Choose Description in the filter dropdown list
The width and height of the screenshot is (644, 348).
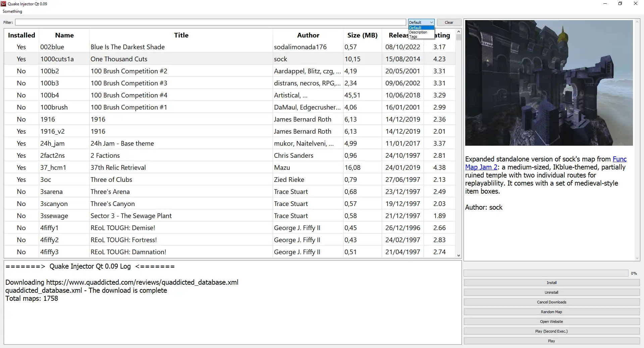(421, 32)
